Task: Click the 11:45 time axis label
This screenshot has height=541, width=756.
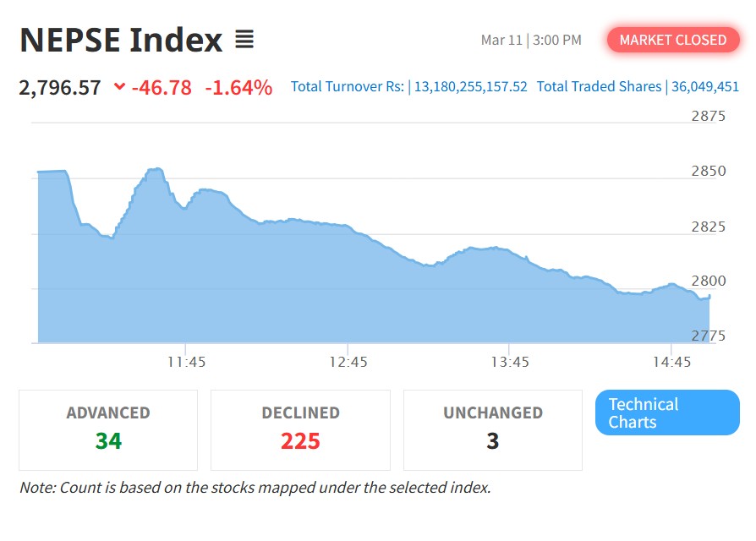Action: tap(186, 362)
